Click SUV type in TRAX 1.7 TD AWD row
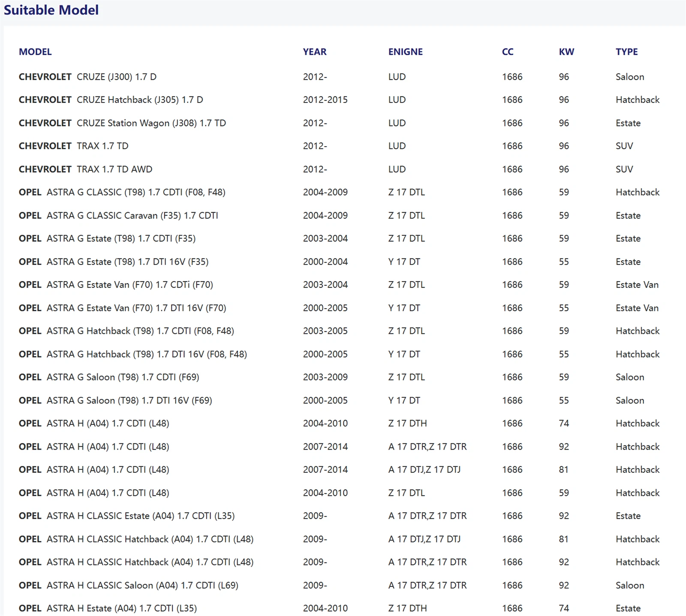 624,169
